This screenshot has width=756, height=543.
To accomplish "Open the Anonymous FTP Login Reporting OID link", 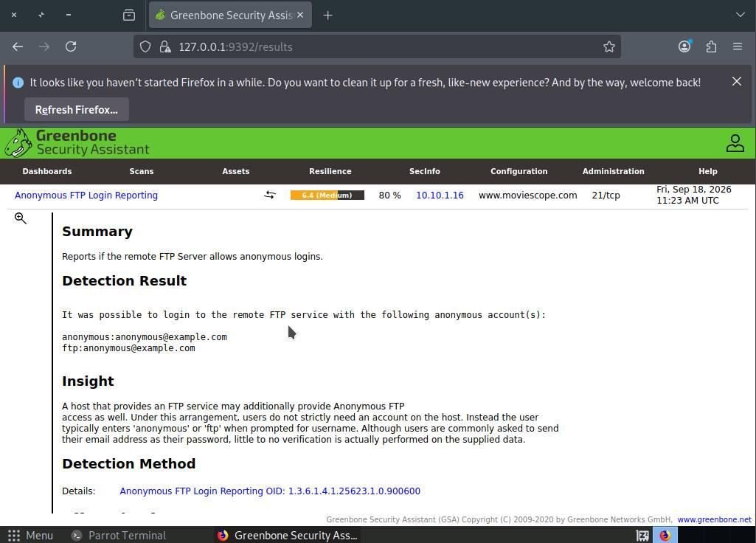I will point(270,491).
